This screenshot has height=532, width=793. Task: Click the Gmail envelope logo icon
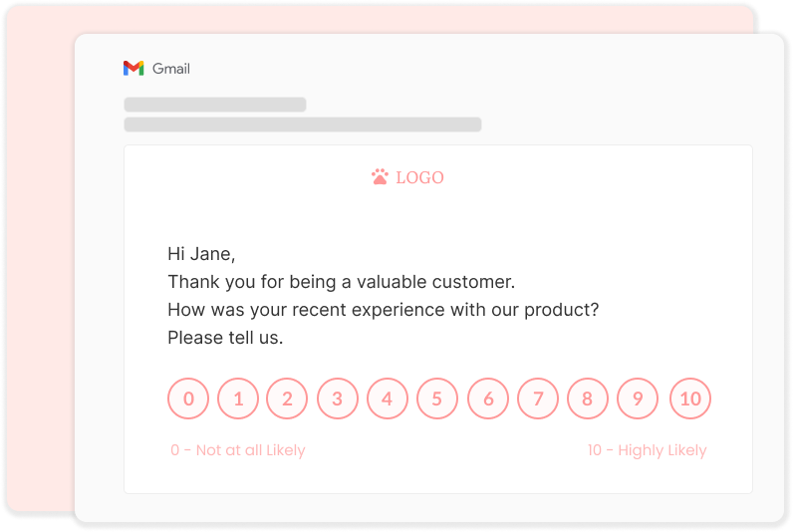(x=133, y=68)
